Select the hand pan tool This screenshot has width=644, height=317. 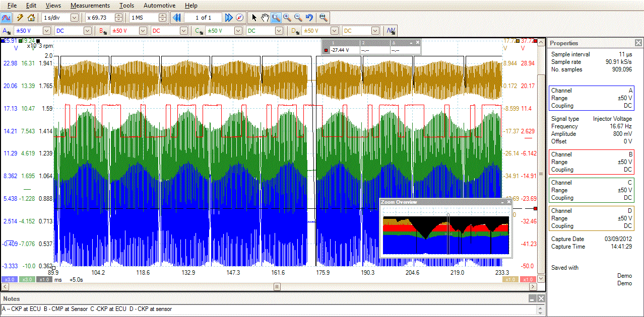point(265,18)
